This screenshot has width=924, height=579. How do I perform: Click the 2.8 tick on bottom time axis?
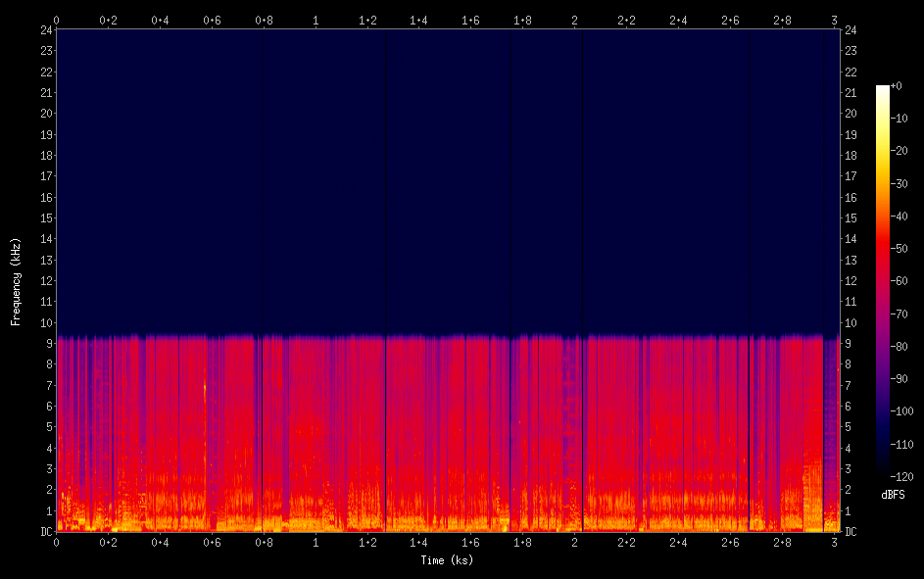point(782,543)
